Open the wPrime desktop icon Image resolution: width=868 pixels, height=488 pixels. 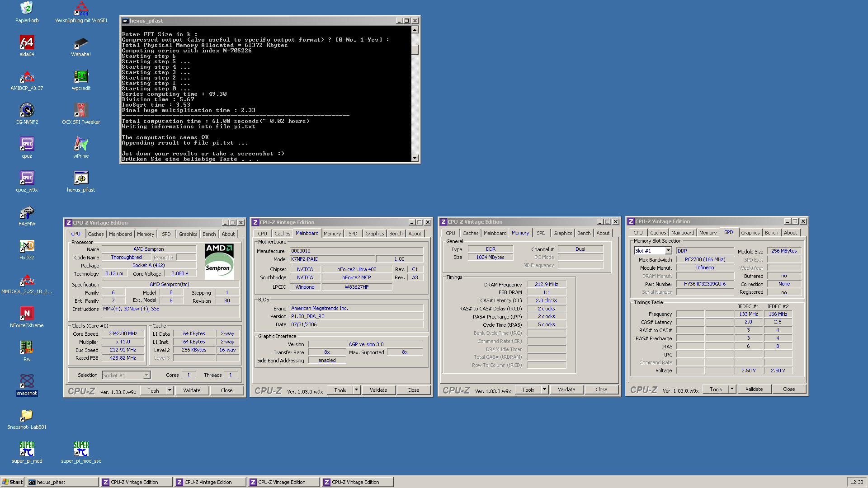point(81,144)
